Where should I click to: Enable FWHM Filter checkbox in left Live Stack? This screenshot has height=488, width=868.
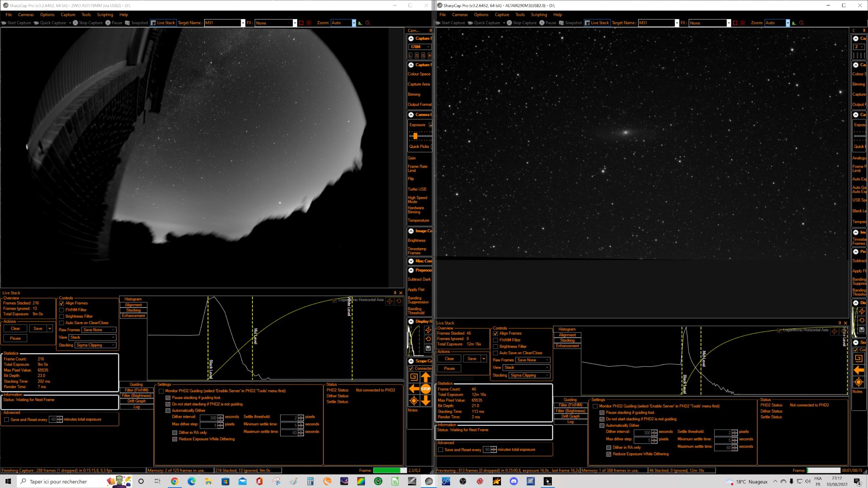pyautogui.click(x=61, y=310)
